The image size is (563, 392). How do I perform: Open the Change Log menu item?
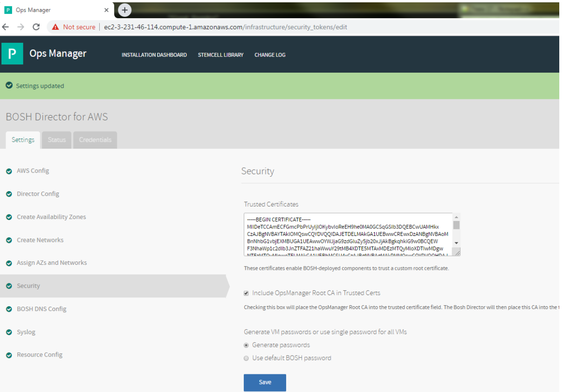click(270, 55)
